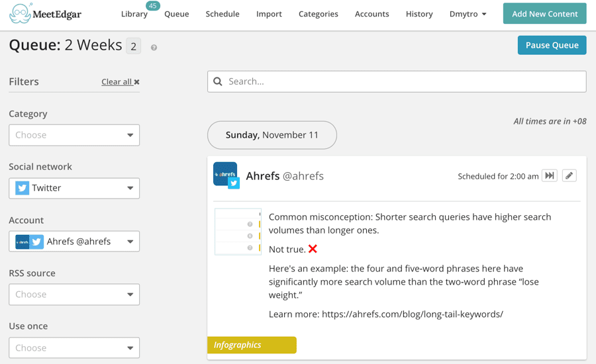Click the X icon beside Clear all

pyautogui.click(x=137, y=82)
